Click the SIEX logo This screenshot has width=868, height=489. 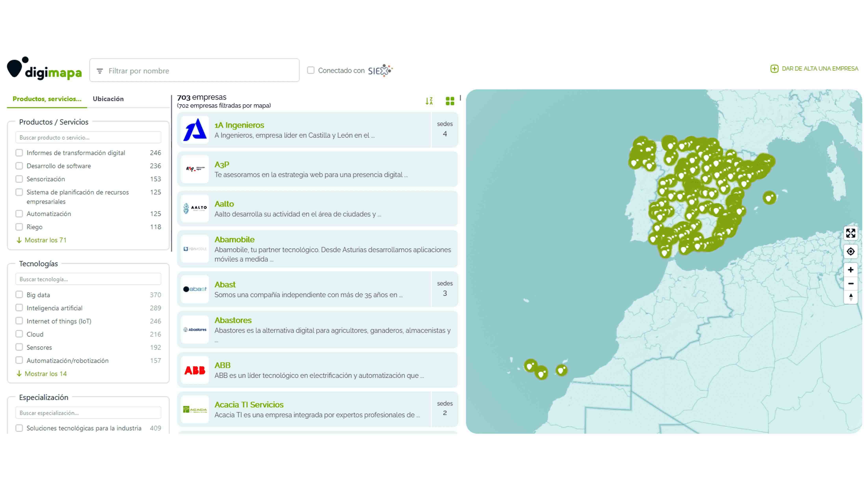coord(380,70)
